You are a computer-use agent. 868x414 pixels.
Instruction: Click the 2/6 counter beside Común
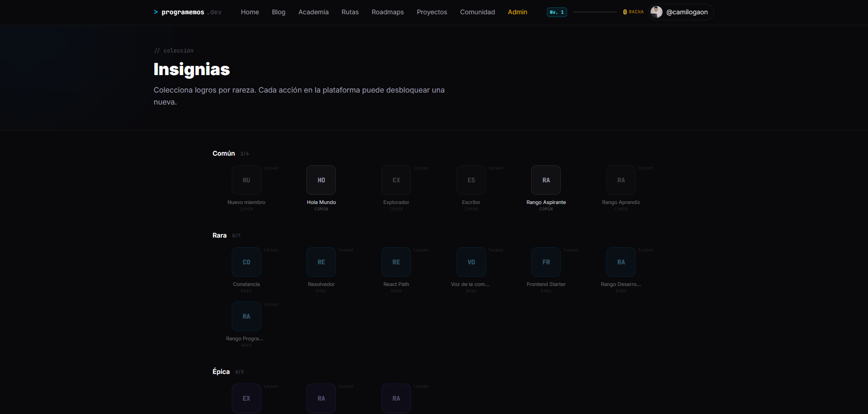pyautogui.click(x=245, y=154)
